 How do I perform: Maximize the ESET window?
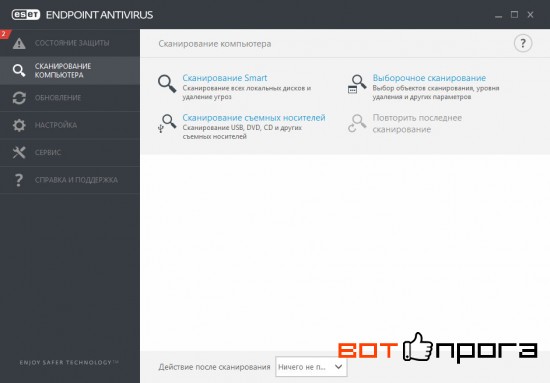click(x=514, y=15)
